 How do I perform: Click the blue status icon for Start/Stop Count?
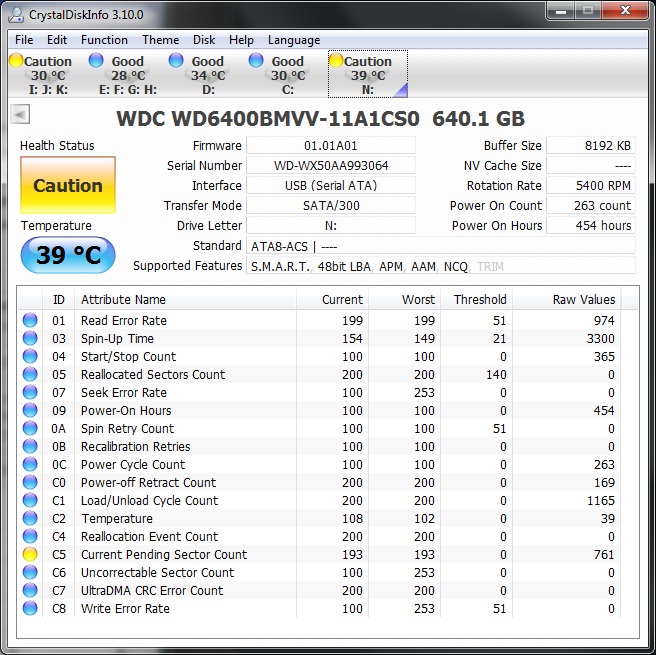(30, 356)
